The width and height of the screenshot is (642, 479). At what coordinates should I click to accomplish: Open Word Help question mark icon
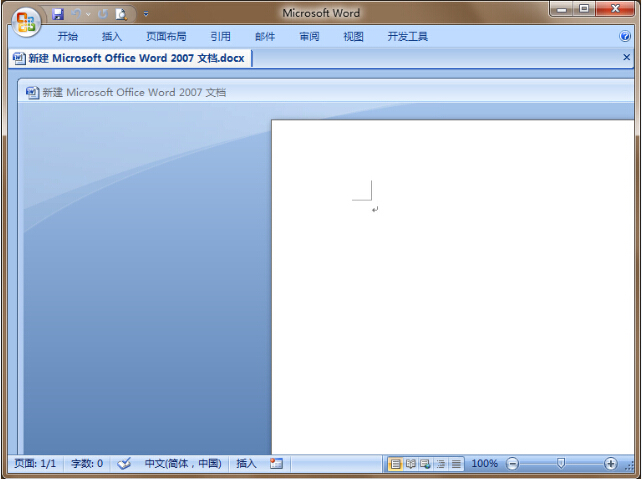[625, 36]
